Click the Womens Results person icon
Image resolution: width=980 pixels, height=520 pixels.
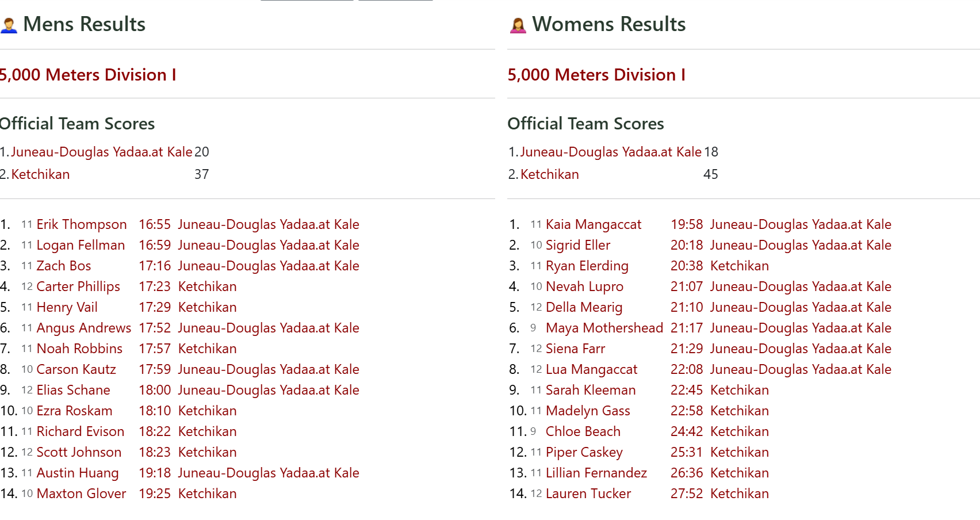point(518,25)
